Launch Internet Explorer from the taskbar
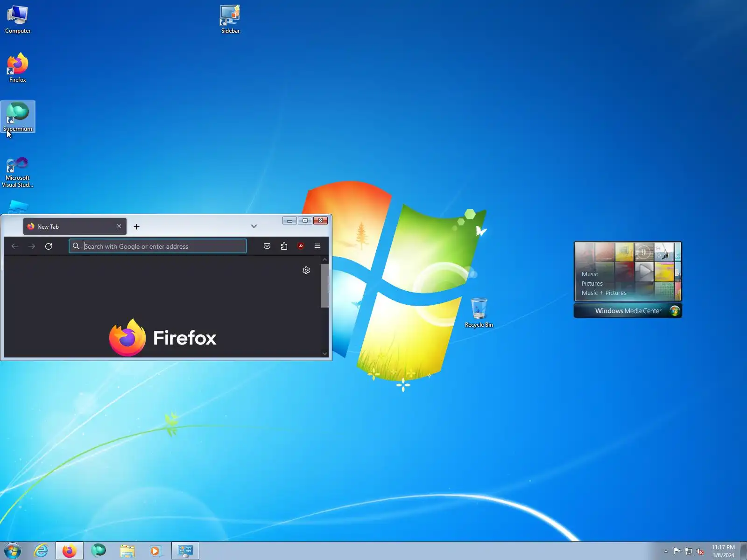The width and height of the screenshot is (747, 560). (41, 551)
